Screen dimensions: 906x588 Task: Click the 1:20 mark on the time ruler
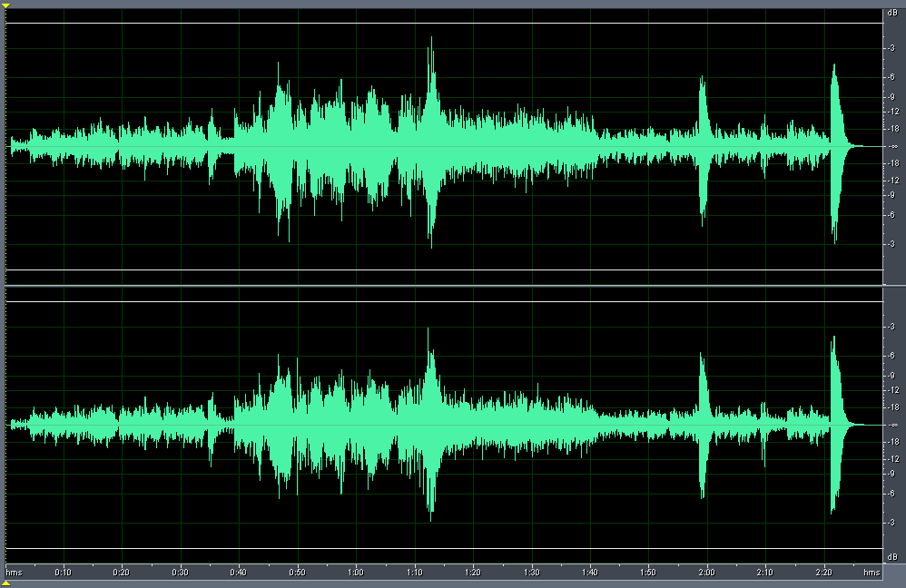(x=473, y=573)
